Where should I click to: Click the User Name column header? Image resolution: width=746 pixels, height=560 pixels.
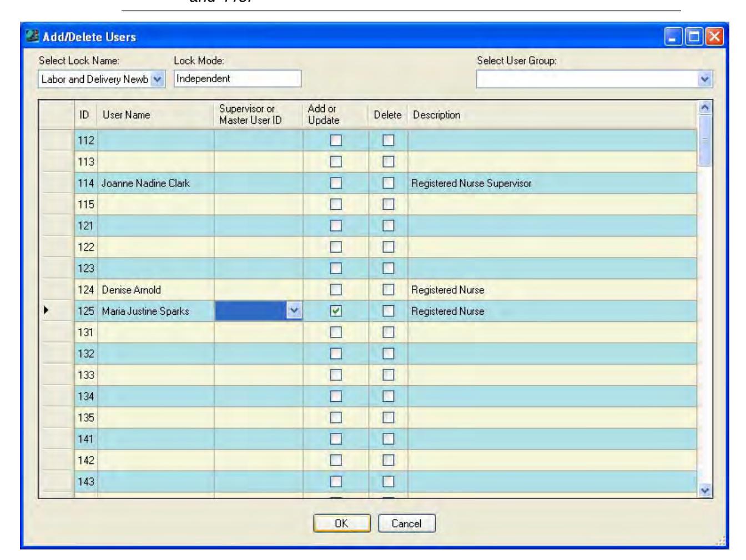click(156, 115)
